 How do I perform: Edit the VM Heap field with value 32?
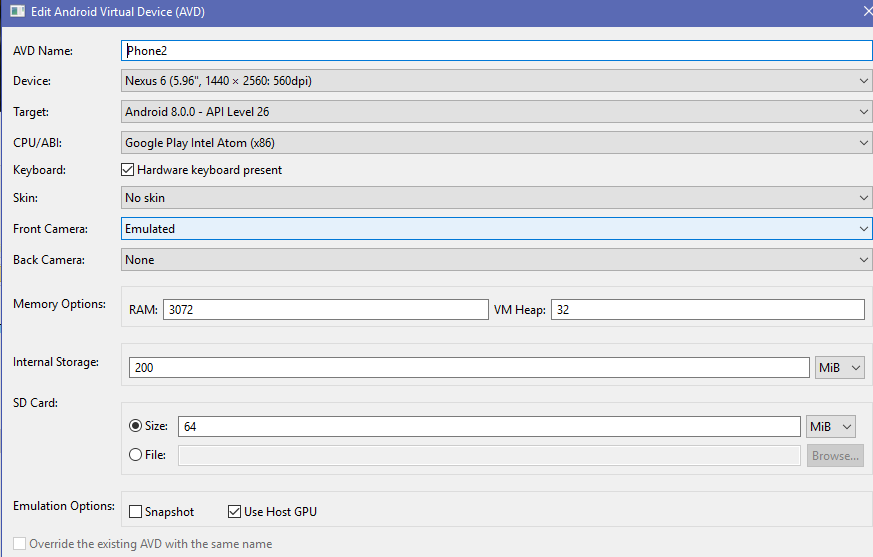[x=708, y=310]
